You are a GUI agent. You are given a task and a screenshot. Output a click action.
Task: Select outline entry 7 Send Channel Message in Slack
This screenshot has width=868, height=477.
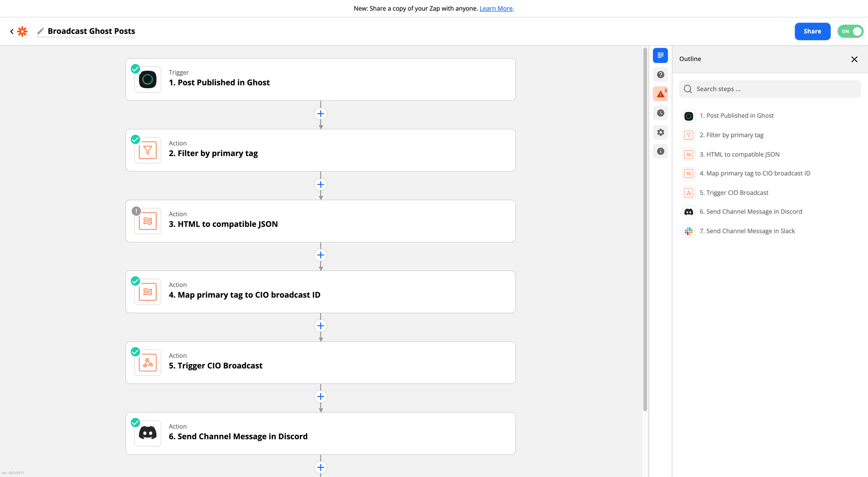(x=747, y=231)
